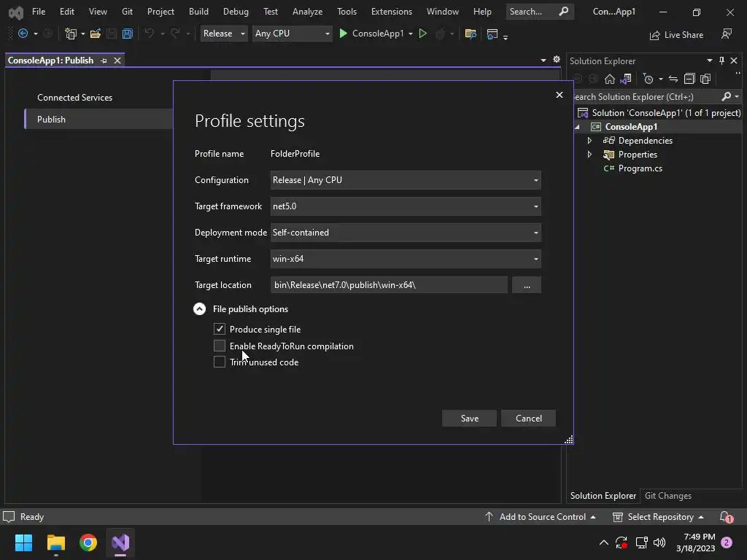Viewport: 747px width, 560px height.
Task: Collapse File publish options section
Action: [x=200, y=309]
